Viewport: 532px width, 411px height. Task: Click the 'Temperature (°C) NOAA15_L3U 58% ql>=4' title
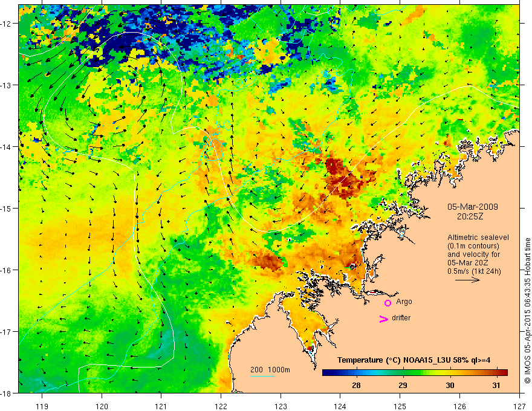[414, 360]
